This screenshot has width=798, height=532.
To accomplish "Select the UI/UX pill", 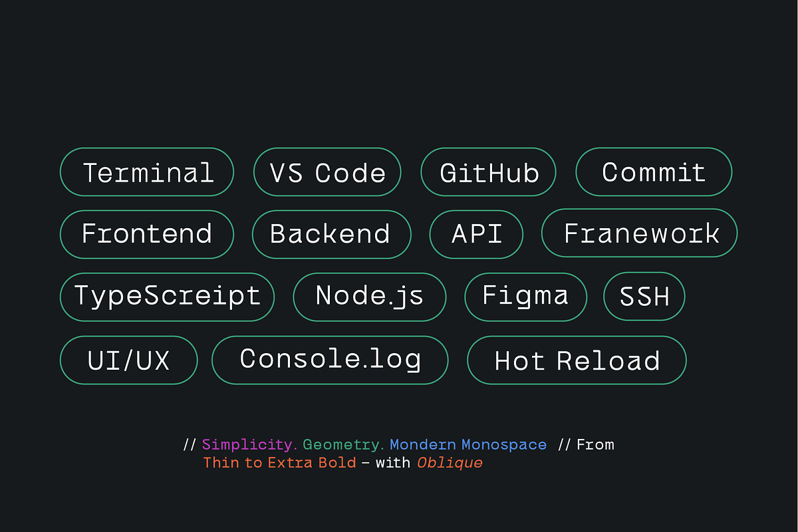I will pos(129,360).
